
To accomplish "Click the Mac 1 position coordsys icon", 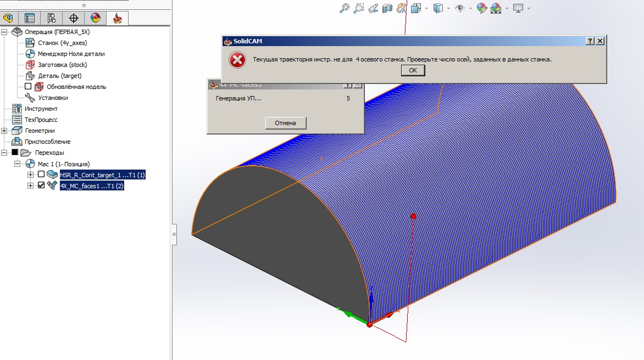I will point(30,164).
